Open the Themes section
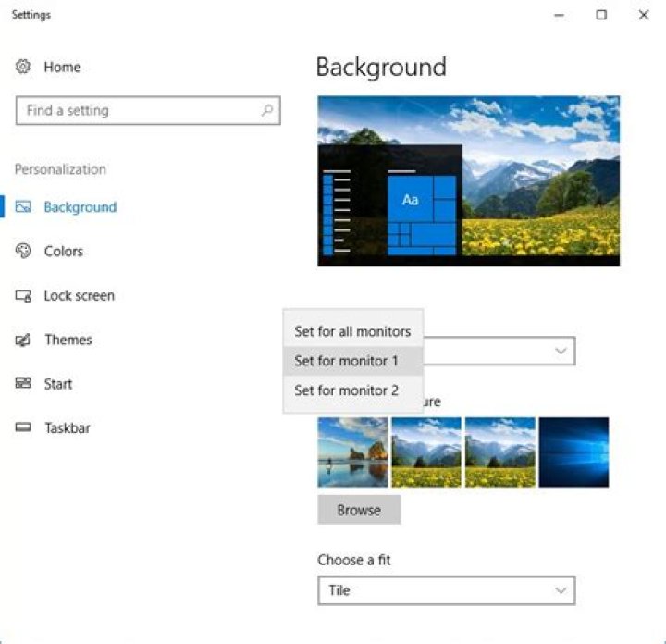Viewport: 666px width, 644px height. click(x=68, y=340)
